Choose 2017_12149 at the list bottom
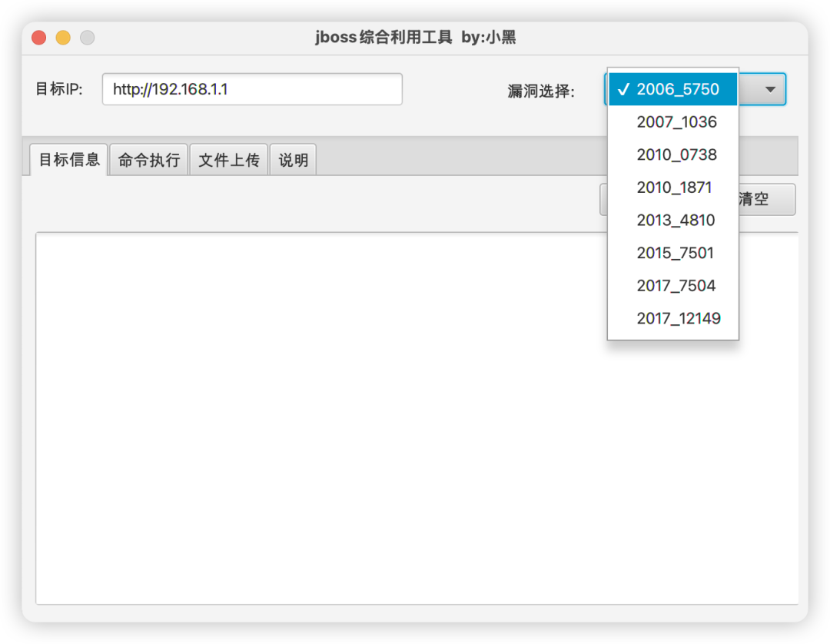 (x=672, y=319)
